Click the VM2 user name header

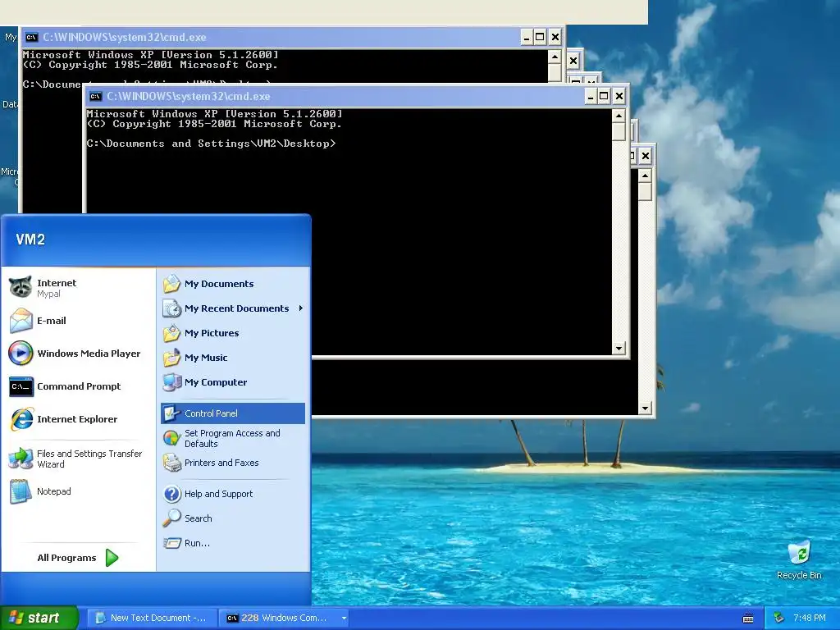[x=30, y=240]
